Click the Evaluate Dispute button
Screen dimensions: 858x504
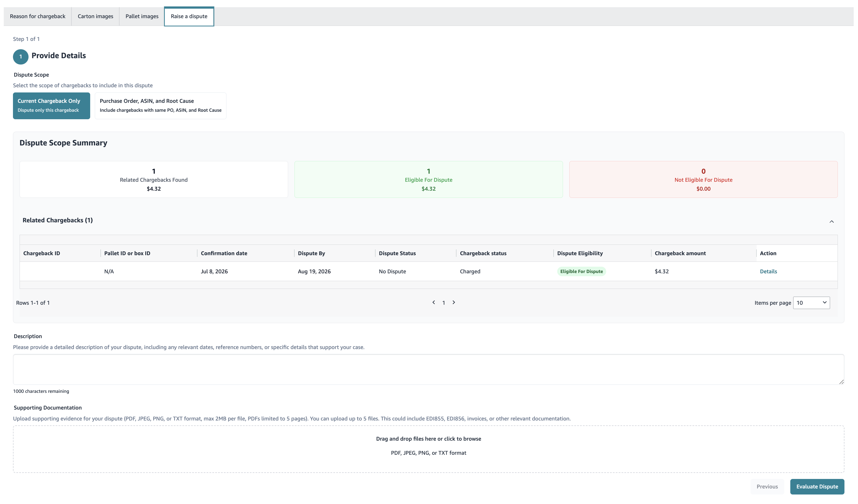(817, 486)
